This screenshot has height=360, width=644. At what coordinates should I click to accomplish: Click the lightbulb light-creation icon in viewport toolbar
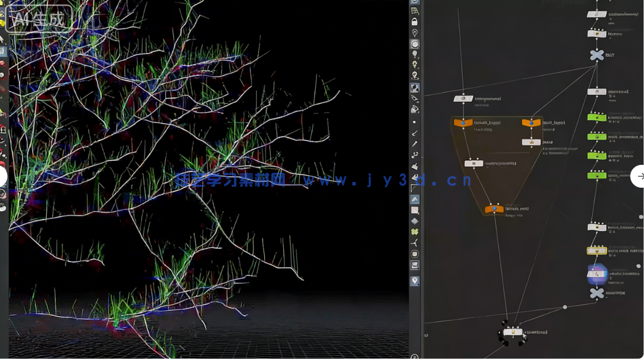415,54
